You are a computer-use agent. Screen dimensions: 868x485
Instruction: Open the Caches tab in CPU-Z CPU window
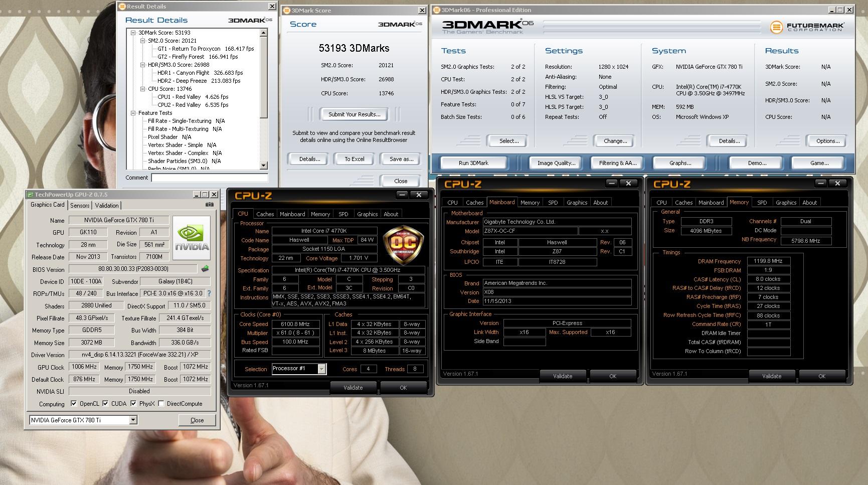pyautogui.click(x=265, y=214)
